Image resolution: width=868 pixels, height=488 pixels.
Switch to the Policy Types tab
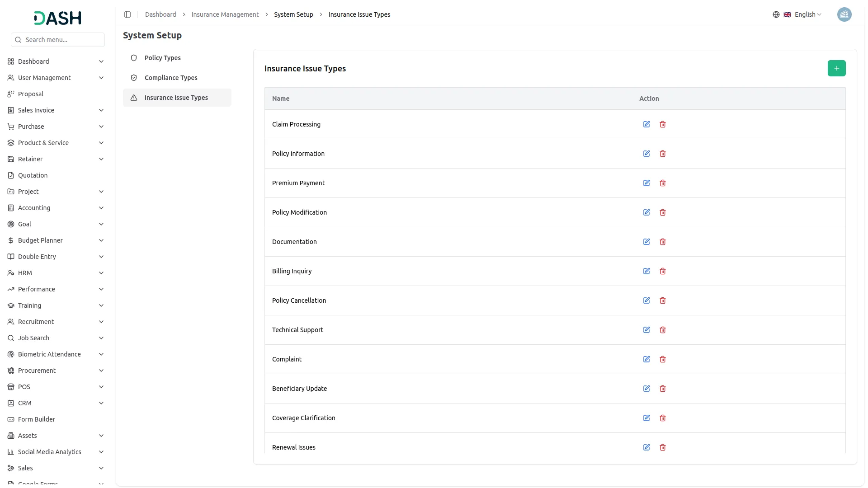(x=162, y=58)
